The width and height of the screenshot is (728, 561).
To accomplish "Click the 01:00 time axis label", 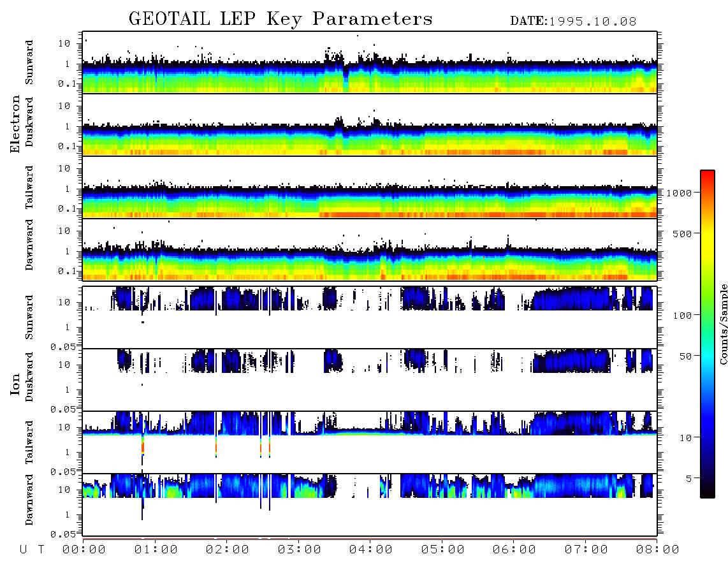I will pyautogui.click(x=156, y=550).
